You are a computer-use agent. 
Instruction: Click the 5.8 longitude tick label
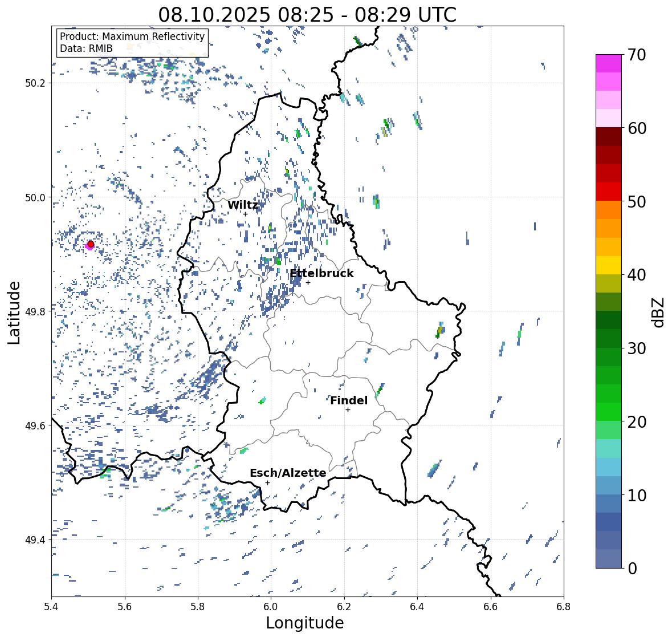click(198, 607)
